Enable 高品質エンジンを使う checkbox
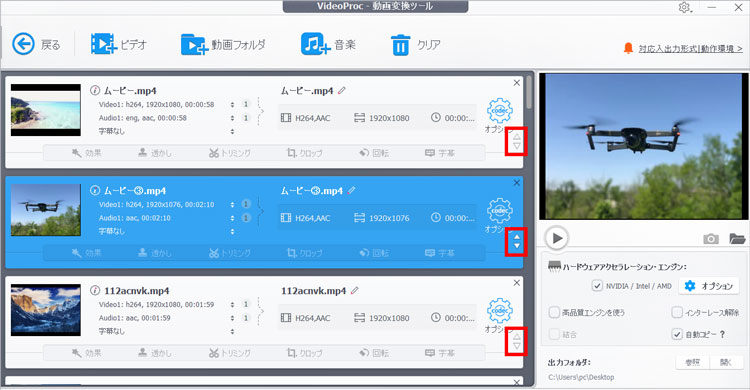The image size is (750, 390). [x=554, y=312]
